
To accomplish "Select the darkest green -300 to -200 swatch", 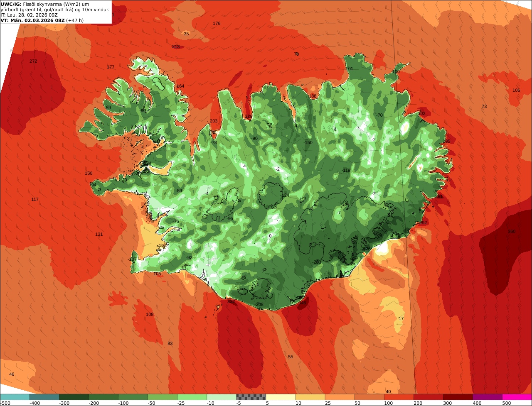I will click(x=74, y=397).
